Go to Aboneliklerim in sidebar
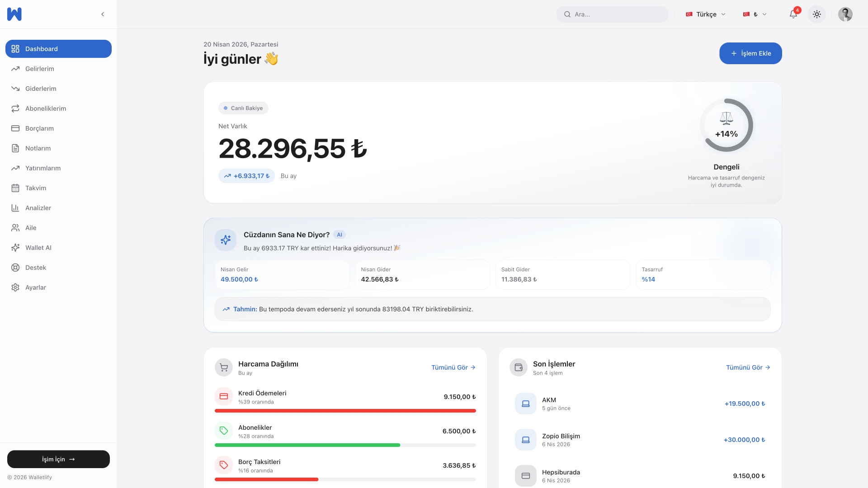Viewport: 868px width, 488px height. tap(46, 108)
